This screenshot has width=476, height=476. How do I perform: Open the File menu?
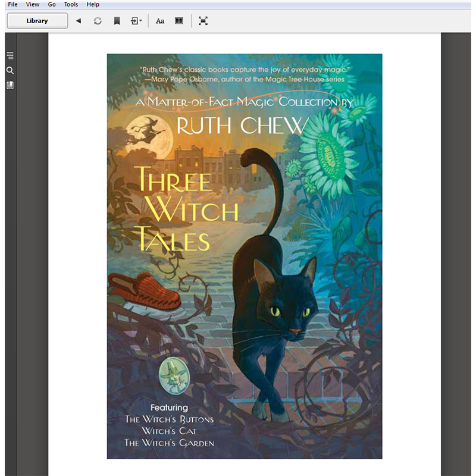tap(12, 4)
